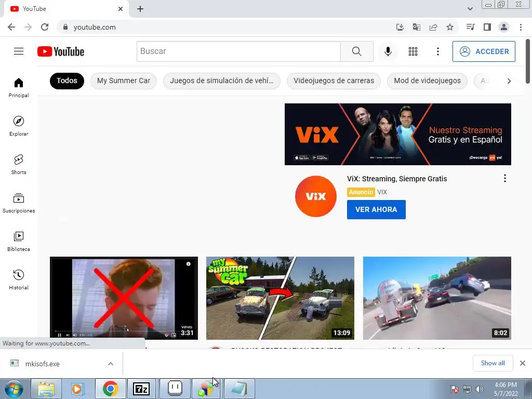Open the 3:31 video thumbnail with red X
The image size is (532, 399).
[124, 298]
